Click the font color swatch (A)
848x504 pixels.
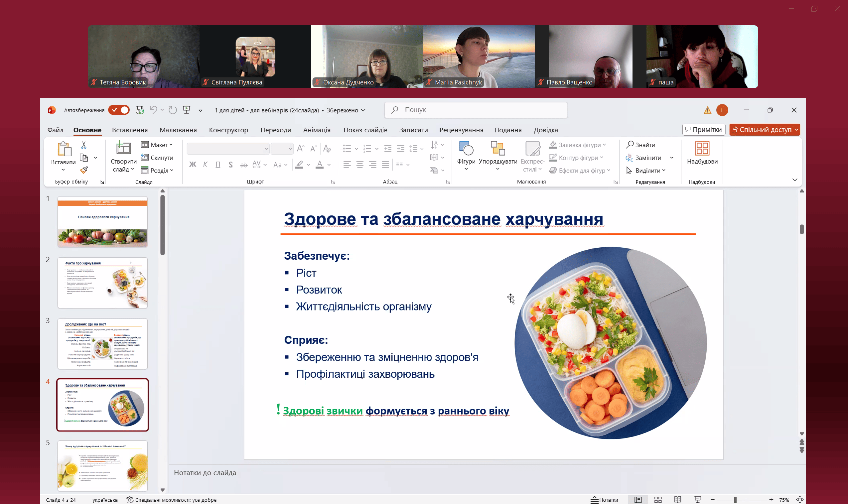coord(319,165)
